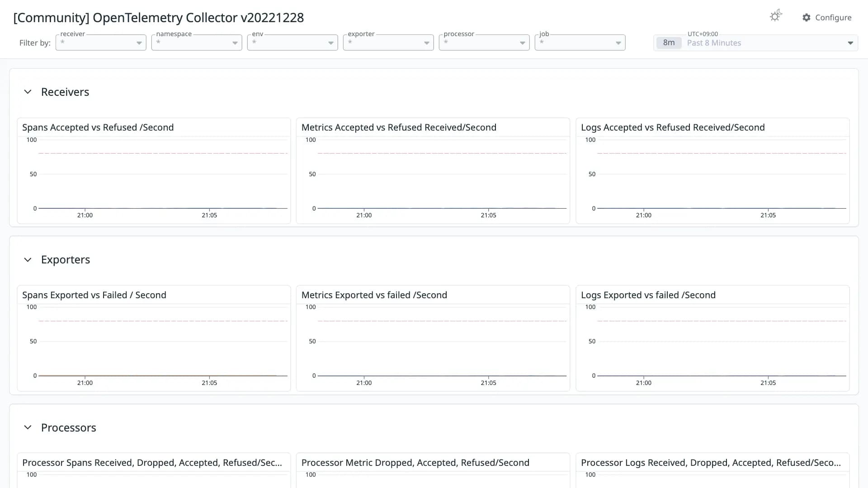Collapse the Processors section
Image resolution: width=868 pixels, height=488 pixels.
click(x=28, y=427)
